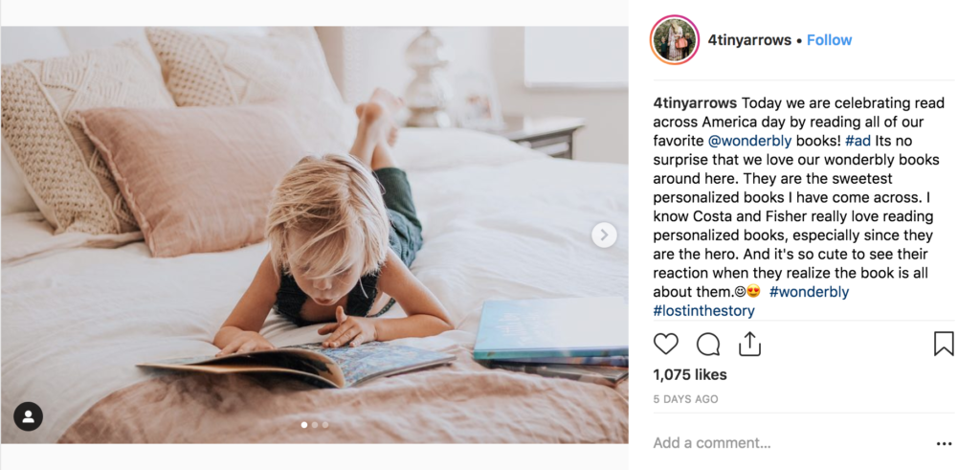Viewport: 980px width, 470px height.
Task: Show tagged people via person icon
Action: tap(28, 416)
